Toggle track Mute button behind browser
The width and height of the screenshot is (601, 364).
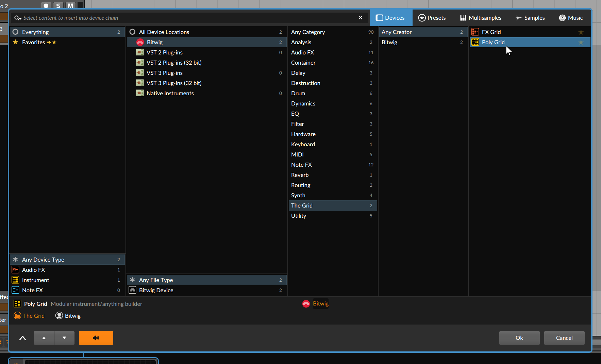pos(70,5)
